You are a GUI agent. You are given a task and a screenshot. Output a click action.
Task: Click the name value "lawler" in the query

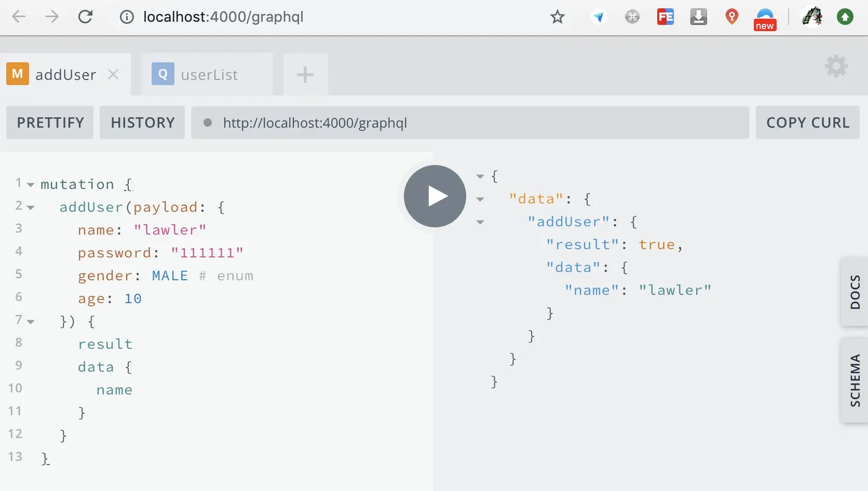pos(170,230)
